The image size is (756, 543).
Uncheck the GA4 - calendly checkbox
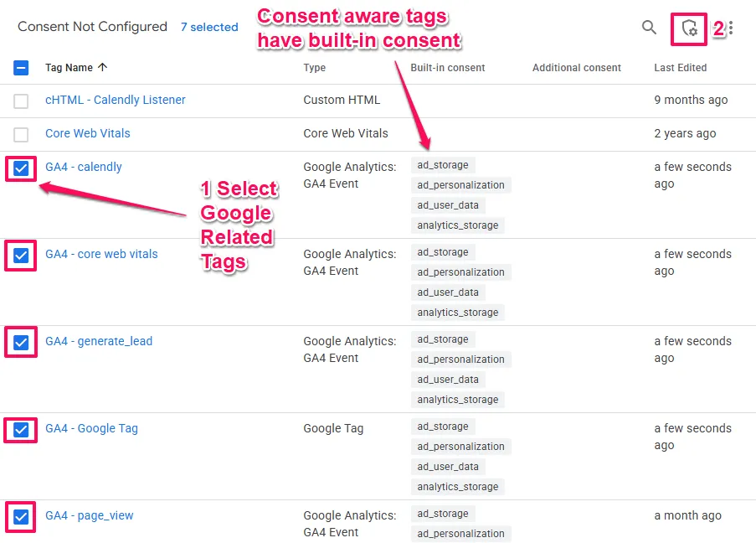(x=22, y=168)
